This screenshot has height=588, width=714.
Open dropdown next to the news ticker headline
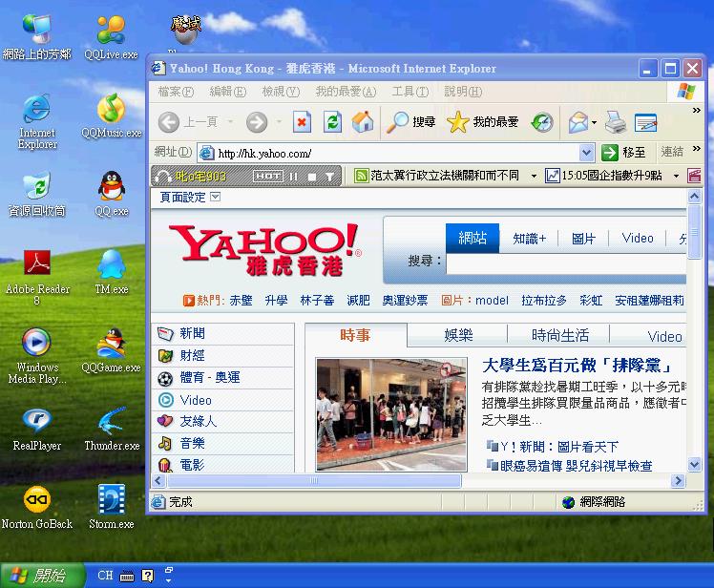point(531,177)
